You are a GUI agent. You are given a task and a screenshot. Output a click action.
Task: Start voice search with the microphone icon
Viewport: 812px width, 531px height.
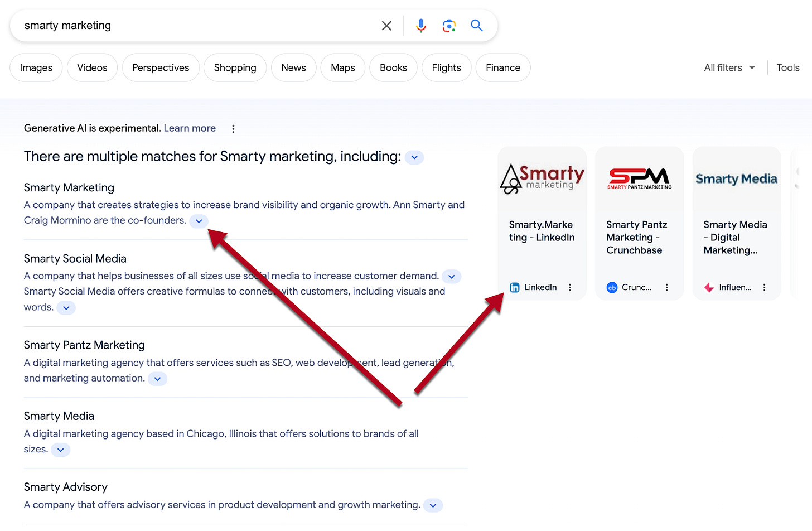[x=421, y=26]
